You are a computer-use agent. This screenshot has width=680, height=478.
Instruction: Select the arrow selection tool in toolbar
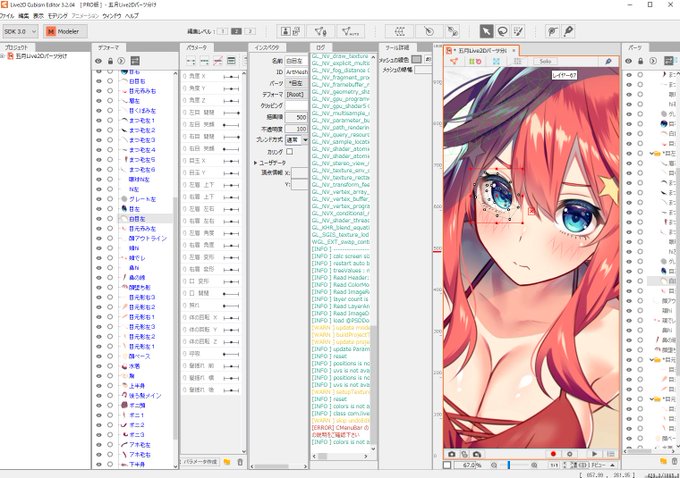point(486,31)
